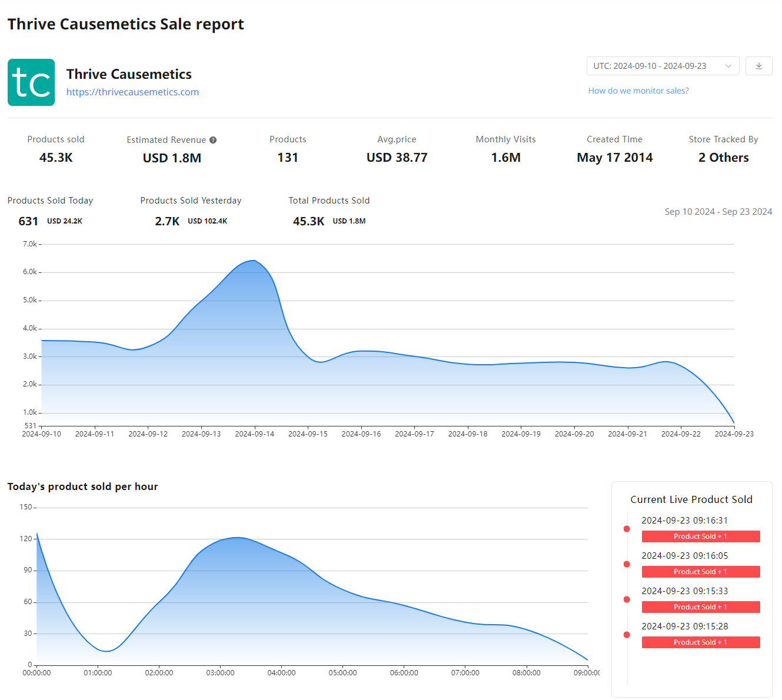Screen dimensions: 782x700
Task: Click the '2024-09-23' x-axis date label
Action: pos(734,434)
